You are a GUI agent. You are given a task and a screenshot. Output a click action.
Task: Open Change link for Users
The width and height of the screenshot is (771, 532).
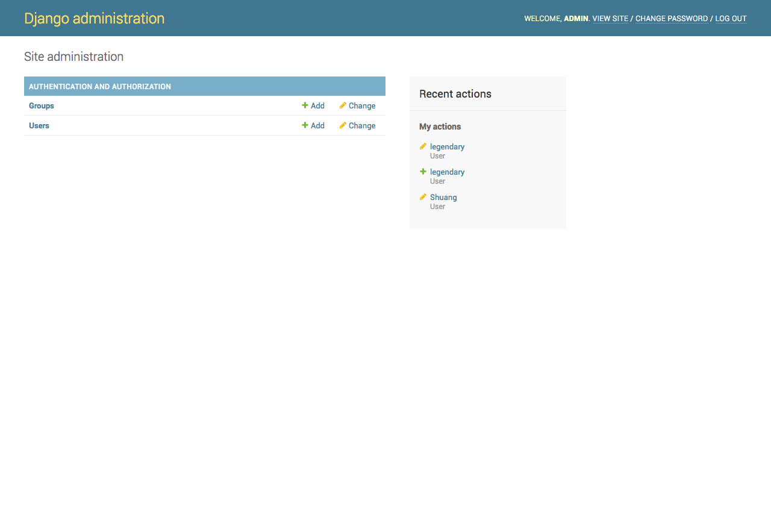click(362, 125)
